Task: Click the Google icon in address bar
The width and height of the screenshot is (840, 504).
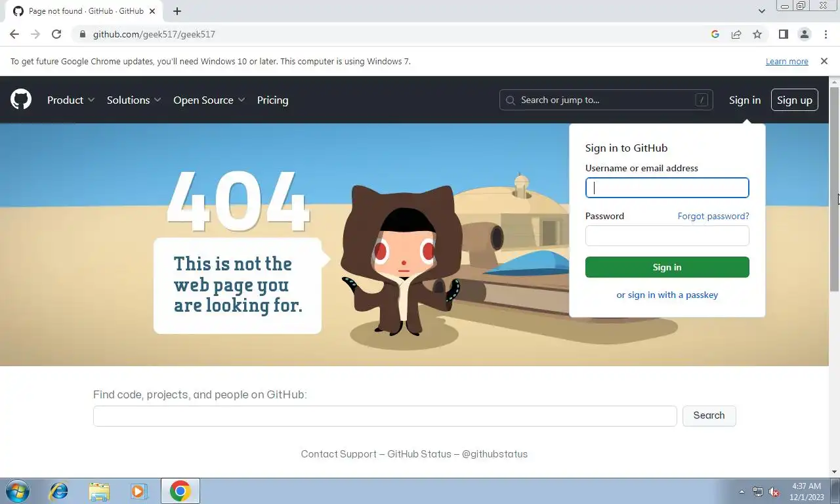Action: [x=715, y=34]
